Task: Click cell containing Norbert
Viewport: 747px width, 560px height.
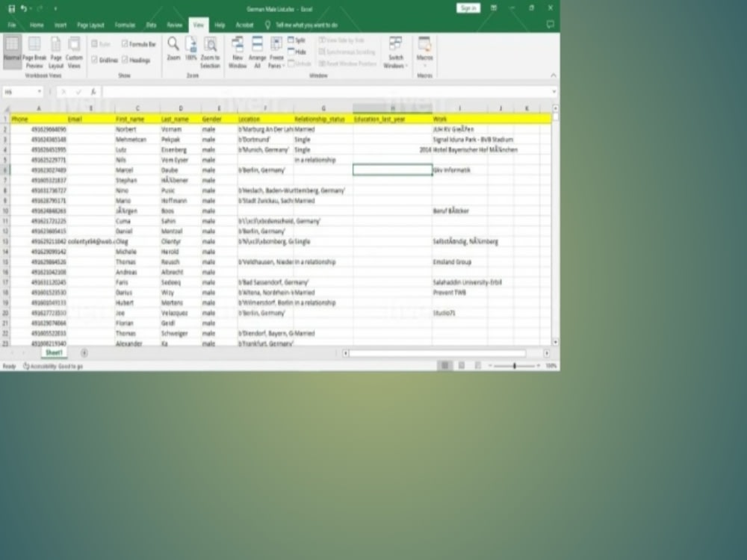Action: point(137,129)
